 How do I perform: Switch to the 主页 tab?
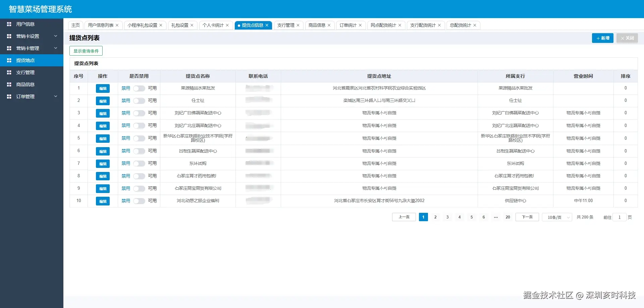[x=75, y=25]
